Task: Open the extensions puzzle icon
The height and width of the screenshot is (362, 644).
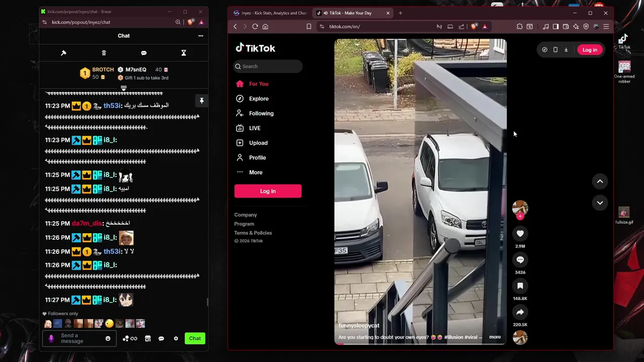Action: pos(520,27)
